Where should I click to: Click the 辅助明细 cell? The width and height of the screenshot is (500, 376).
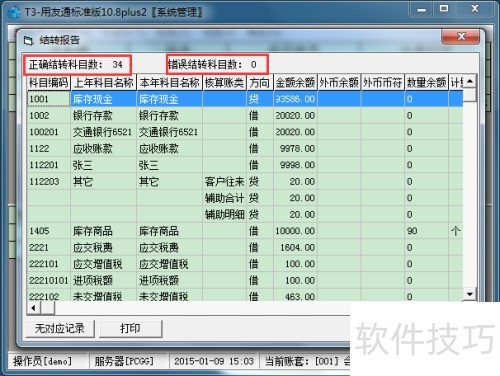(225, 215)
